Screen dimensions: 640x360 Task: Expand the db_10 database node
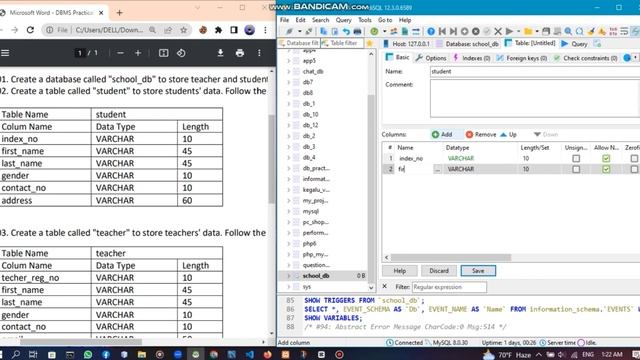click(289, 114)
